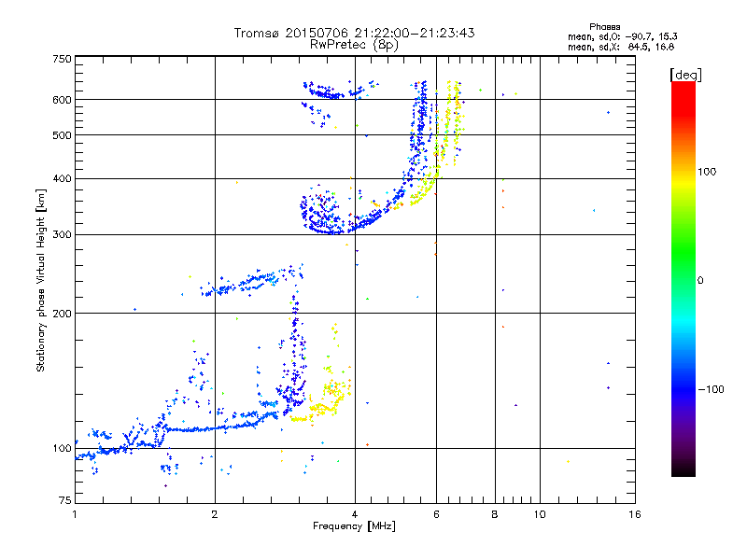This screenshot has width=747, height=560.
Task: Click the x-axis tick label '8'
Action: point(495,514)
